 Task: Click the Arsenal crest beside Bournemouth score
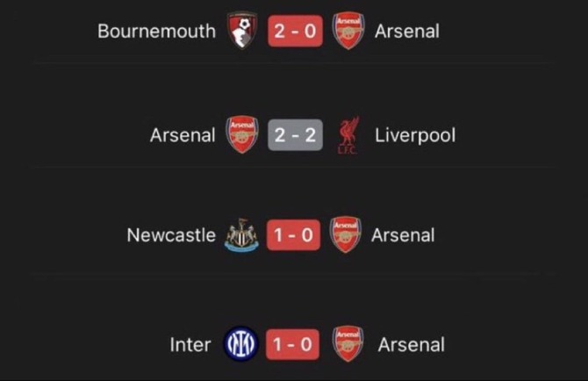click(348, 31)
